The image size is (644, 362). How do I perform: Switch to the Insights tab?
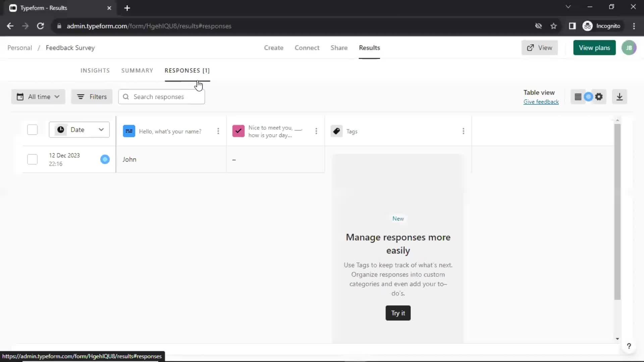pyautogui.click(x=95, y=71)
